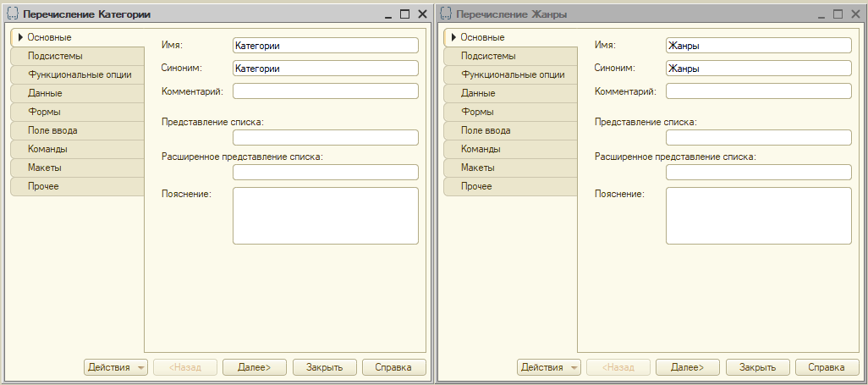Screen dimensions: 868x385
Task: Switch to Формы tab in Категории window
Action: (78, 112)
